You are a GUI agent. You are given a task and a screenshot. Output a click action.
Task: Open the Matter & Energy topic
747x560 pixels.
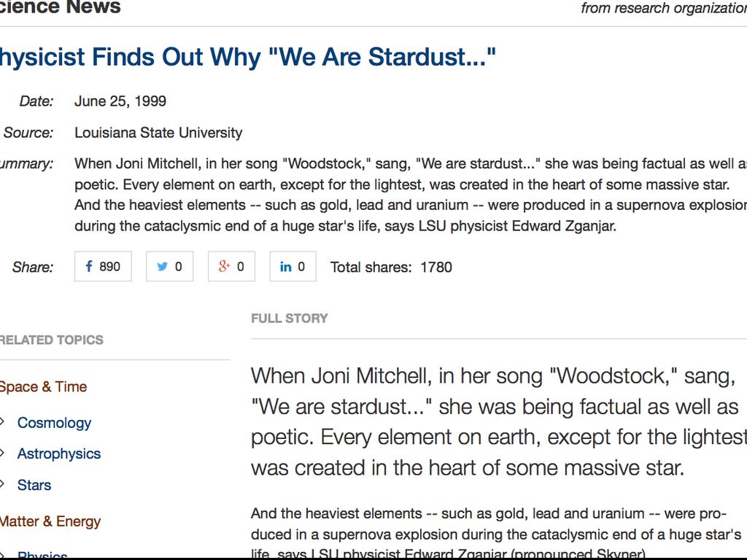click(x=50, y=521)
